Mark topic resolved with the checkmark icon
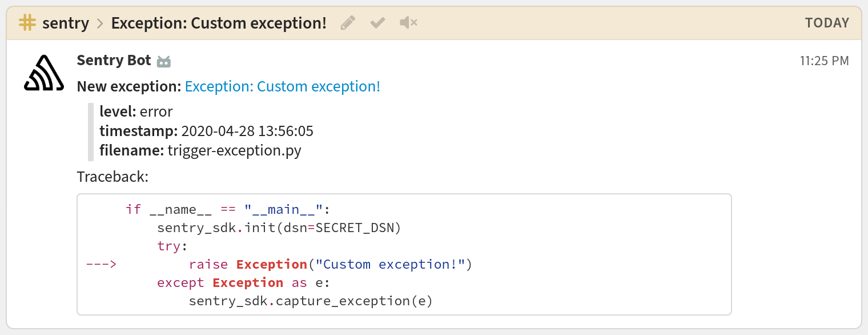Image resolution: width=868 pixels, height=335 pixels. pos(377,23)
